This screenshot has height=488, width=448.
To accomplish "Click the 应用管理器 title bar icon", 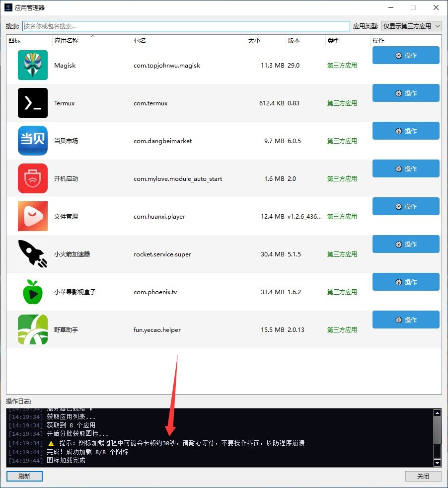I will pos(8,7).
